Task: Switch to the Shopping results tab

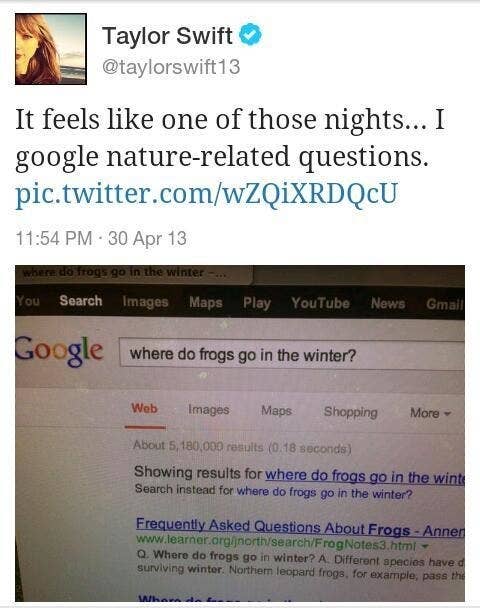Action: coord(351,412)
